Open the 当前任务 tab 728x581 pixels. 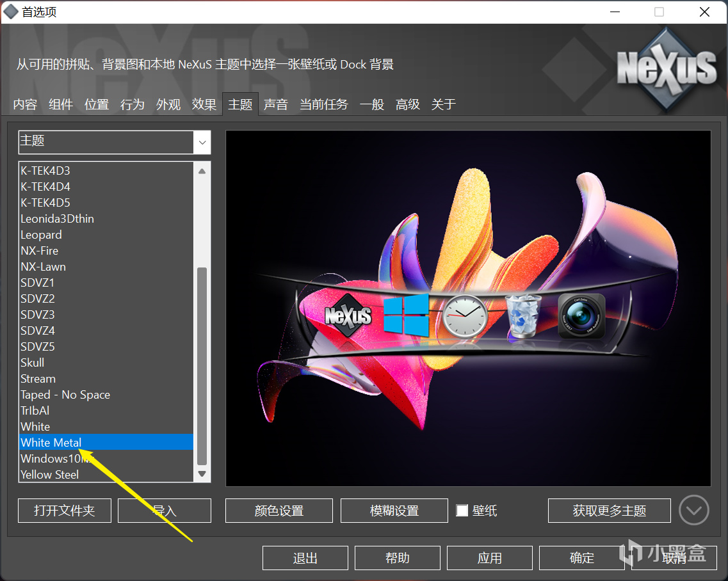(323, 104)
